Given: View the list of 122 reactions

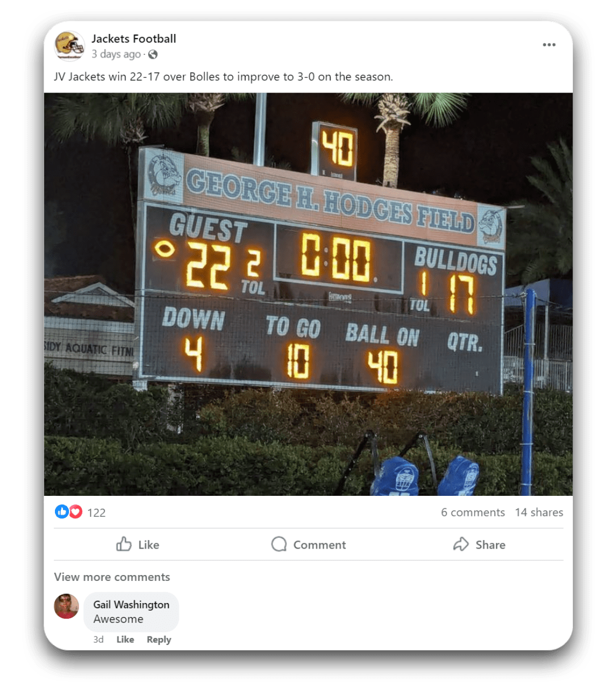Looking at the screenshot, I should tap(96, 513).
